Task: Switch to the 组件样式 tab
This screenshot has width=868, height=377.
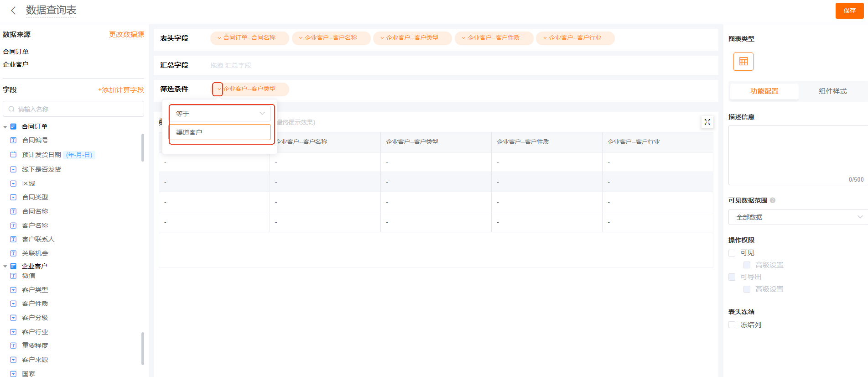Action: pos(832,91)
